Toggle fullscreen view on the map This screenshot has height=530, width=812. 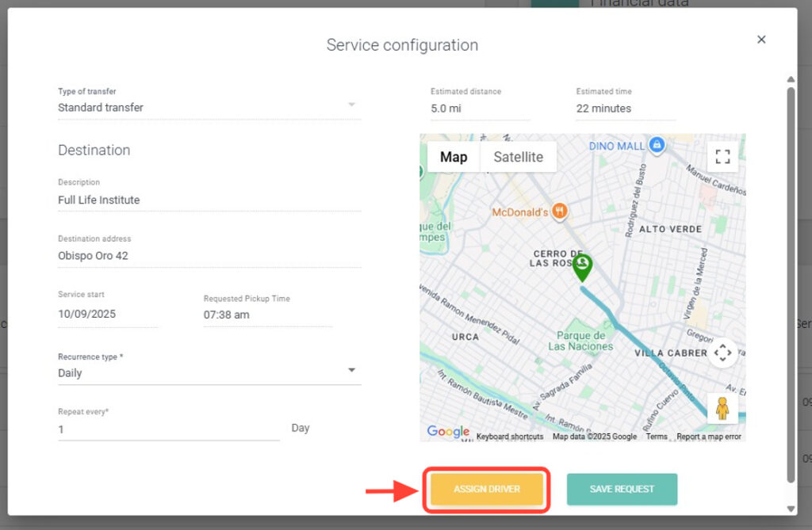[x=722, y=156]
